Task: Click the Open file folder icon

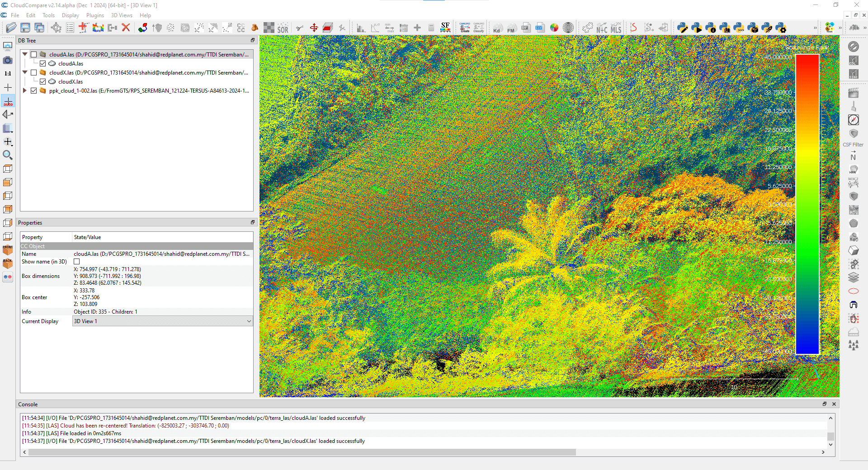Action: click(x=11, y=28)
